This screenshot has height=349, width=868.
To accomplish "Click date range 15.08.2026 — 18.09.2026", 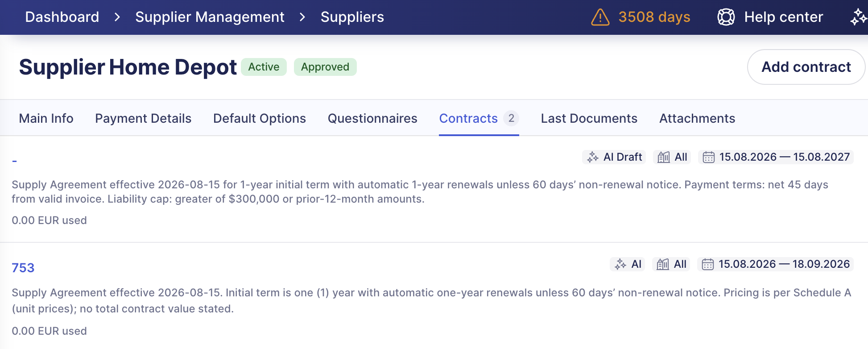I will 784,264.
